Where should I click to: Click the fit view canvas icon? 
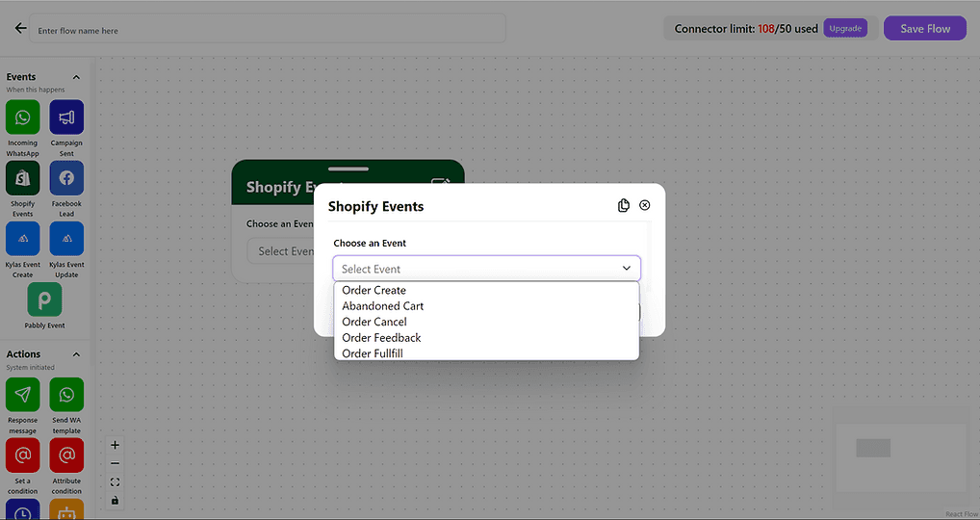pos(115,481)
